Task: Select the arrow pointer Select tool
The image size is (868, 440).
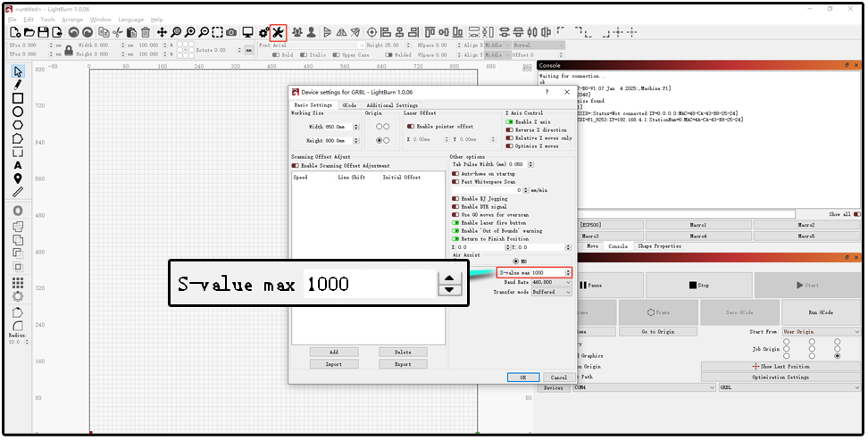Action: pos(18,72)
